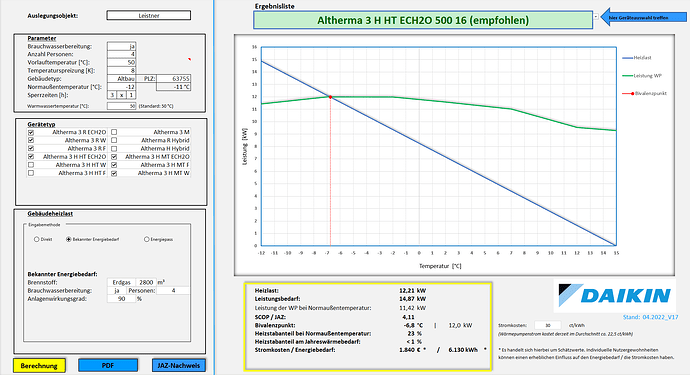This screenshot has width=690, height=375.
Task: Check the Altherma 3 M checkbox
Action: pos(114,132)
